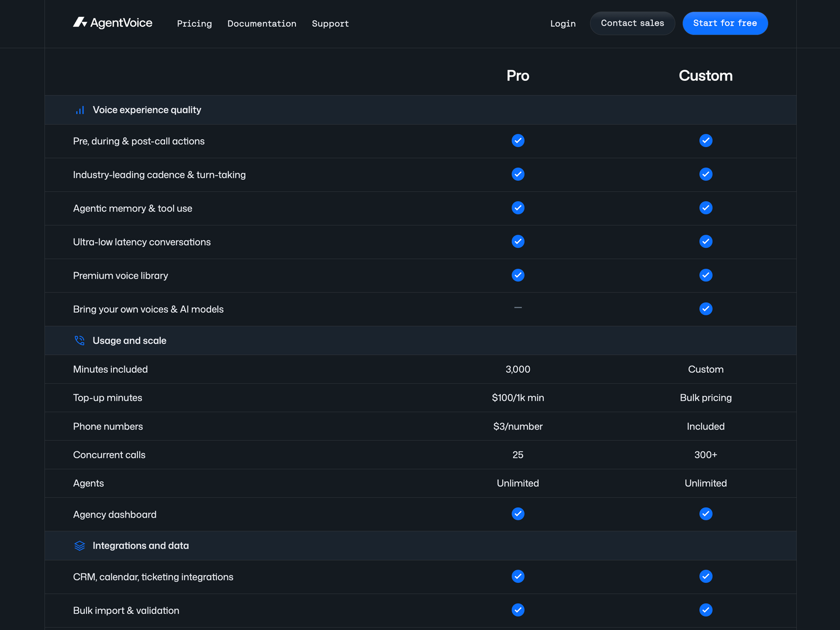This screenshot has height=630, width=840.
Task: Click the bar chart icon beside Voice experience quality
Action: point(79,110)
